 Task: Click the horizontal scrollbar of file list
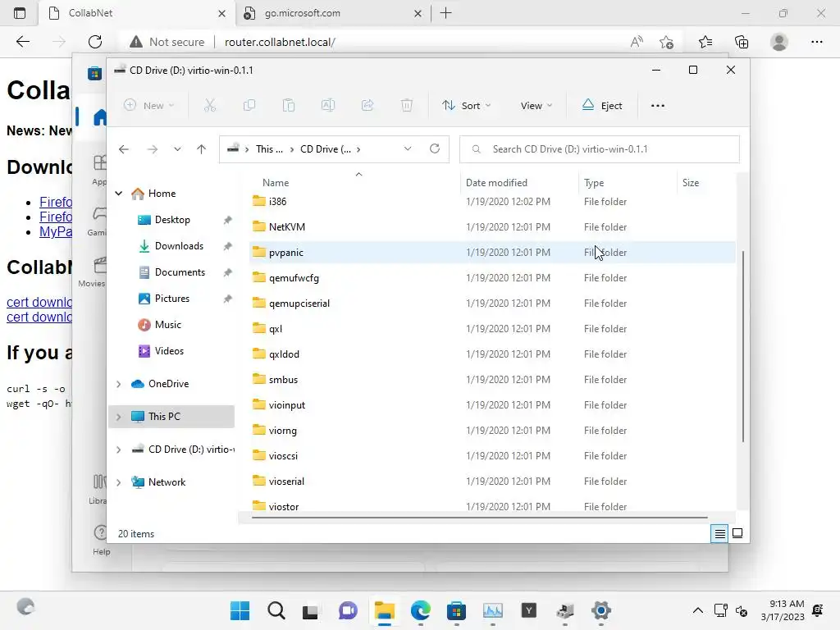[x=479, y=518]
